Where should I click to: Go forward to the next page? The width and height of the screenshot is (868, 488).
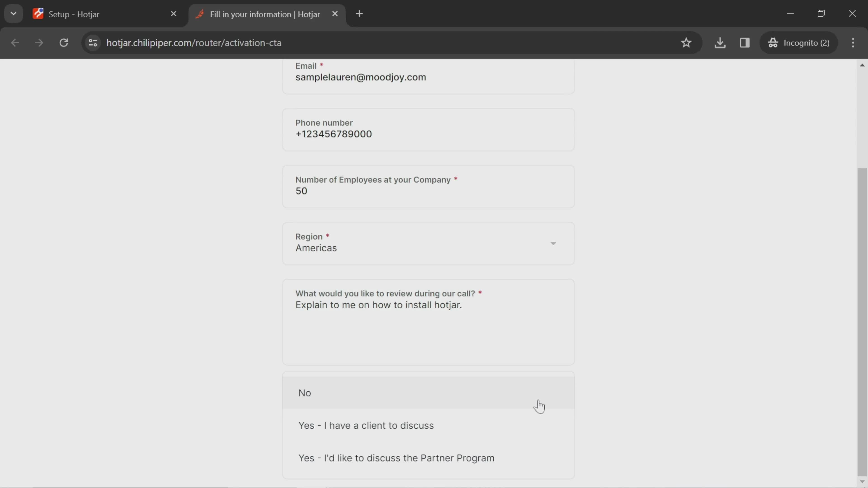pos(39,43)
